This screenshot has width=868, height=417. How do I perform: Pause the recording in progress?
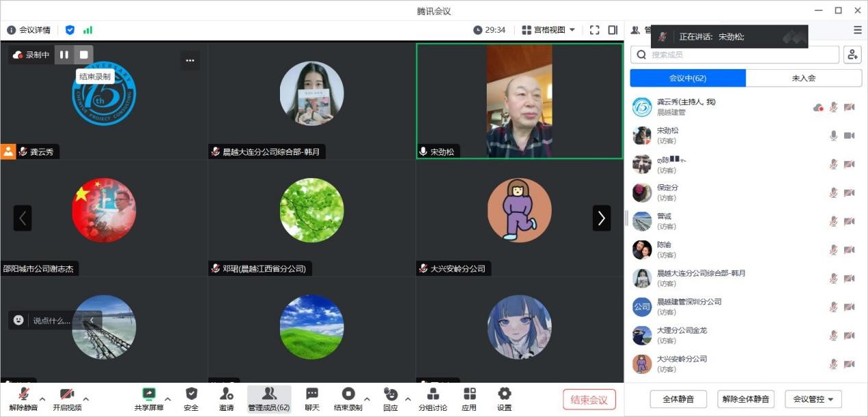tap(64, 55)
